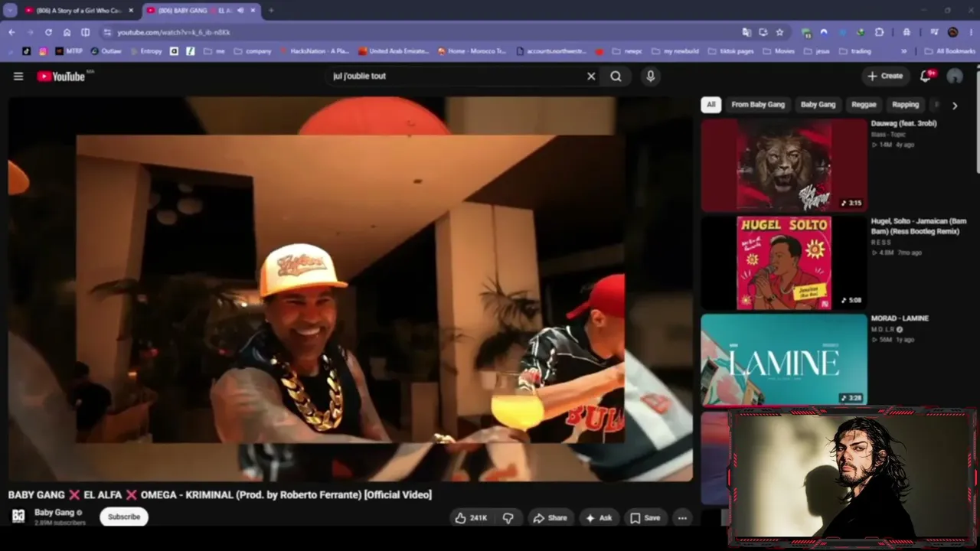Translate this page from the address bar
The image size is (980, 551).
click(746, 32)
